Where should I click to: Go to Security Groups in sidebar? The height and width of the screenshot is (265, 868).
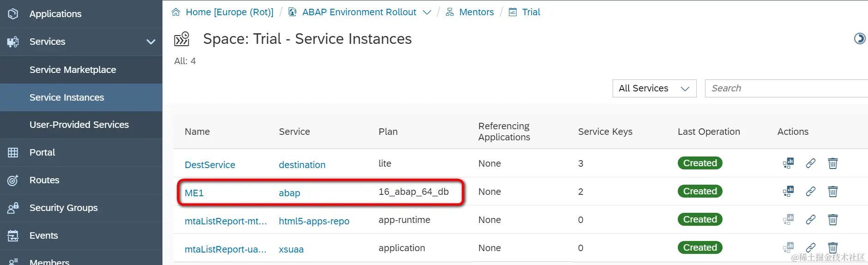coord(63,208)
